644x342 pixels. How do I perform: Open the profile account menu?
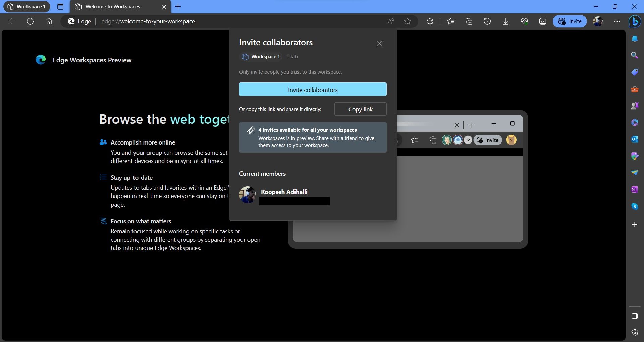tap(598, 21)
